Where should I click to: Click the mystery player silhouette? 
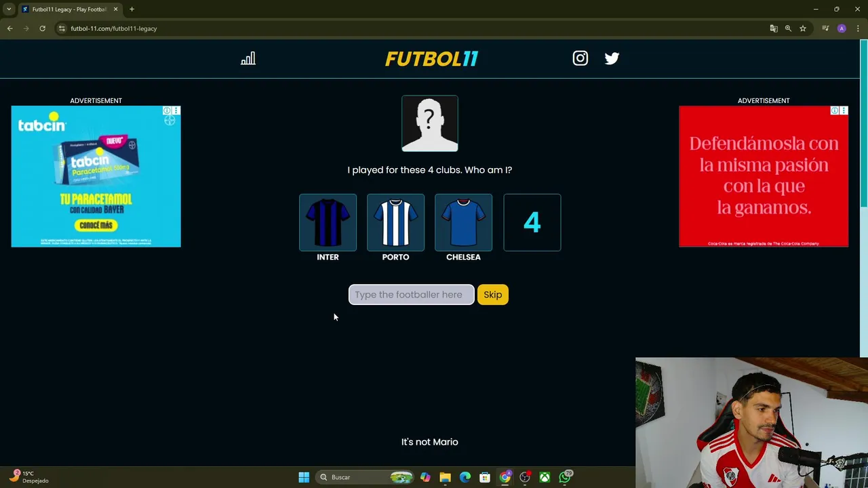(x=430, y=123)
